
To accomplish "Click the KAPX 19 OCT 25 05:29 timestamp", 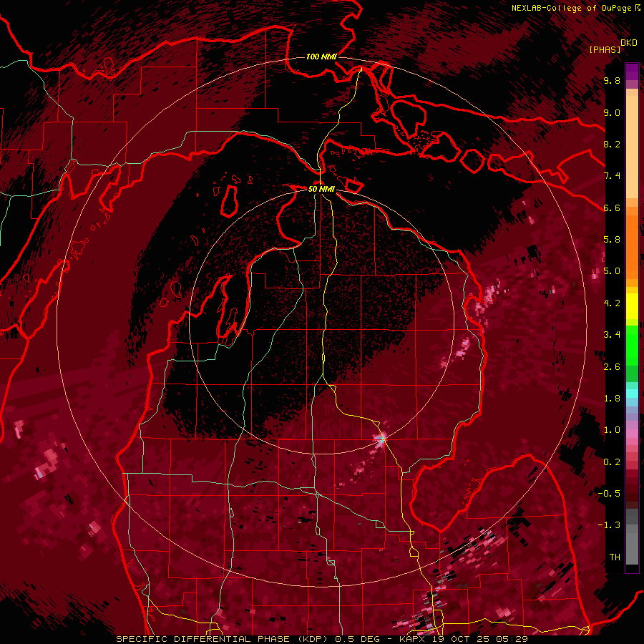I will (463, 639).
